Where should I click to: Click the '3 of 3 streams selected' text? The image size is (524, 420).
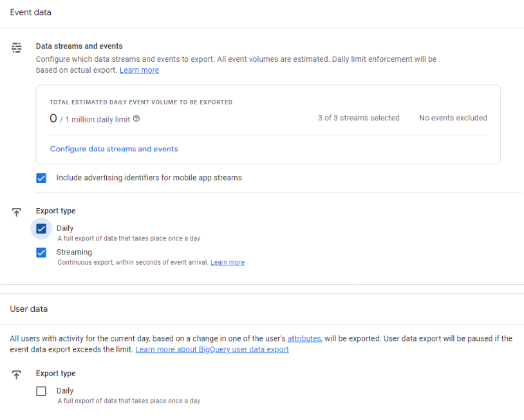tap(359, 118)
